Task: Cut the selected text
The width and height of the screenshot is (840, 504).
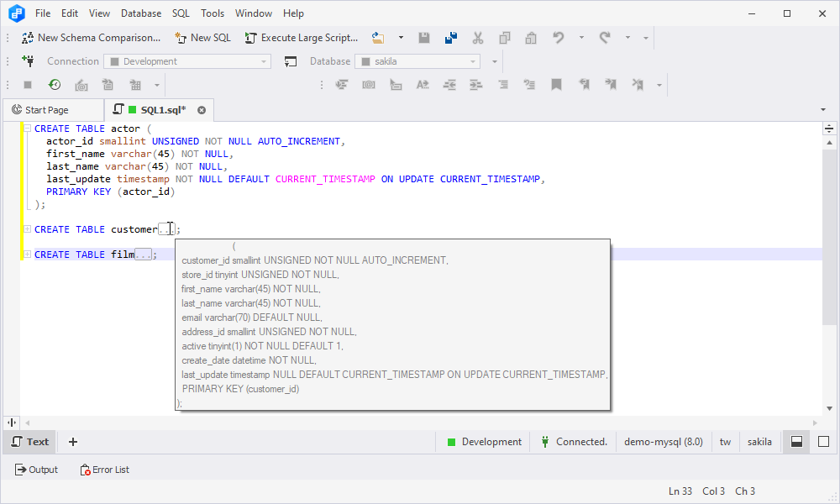Action: pos(477,38)
